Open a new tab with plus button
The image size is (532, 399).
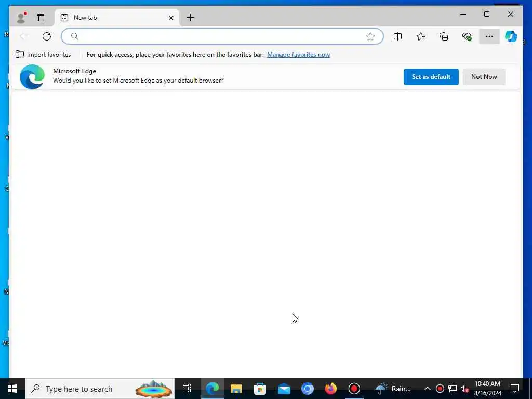pos(190,18)
